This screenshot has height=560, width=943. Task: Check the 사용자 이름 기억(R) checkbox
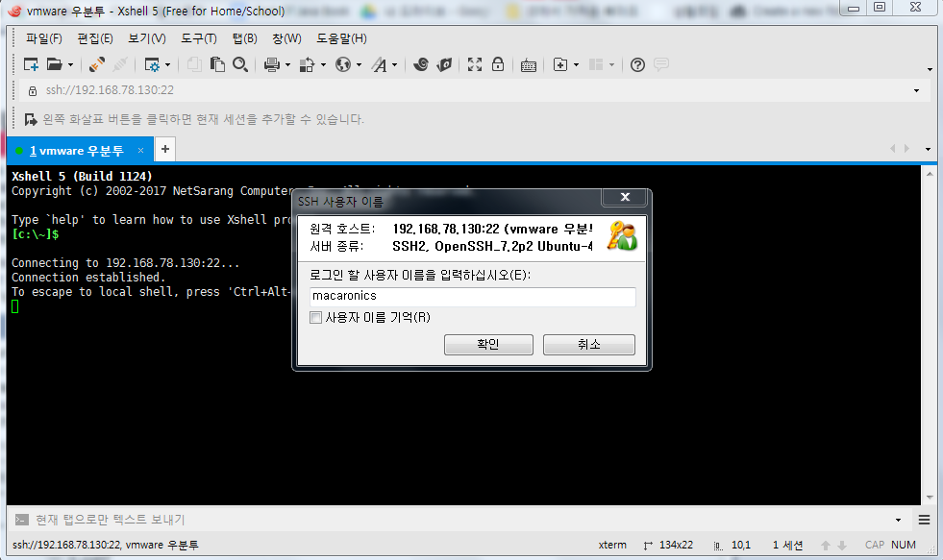coord(315,317)
